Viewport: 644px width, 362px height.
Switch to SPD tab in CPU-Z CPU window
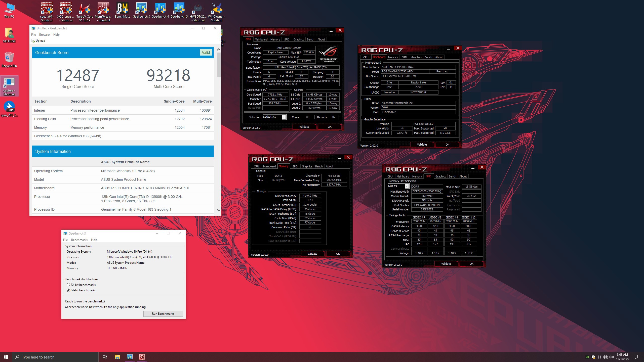(287, 39)
